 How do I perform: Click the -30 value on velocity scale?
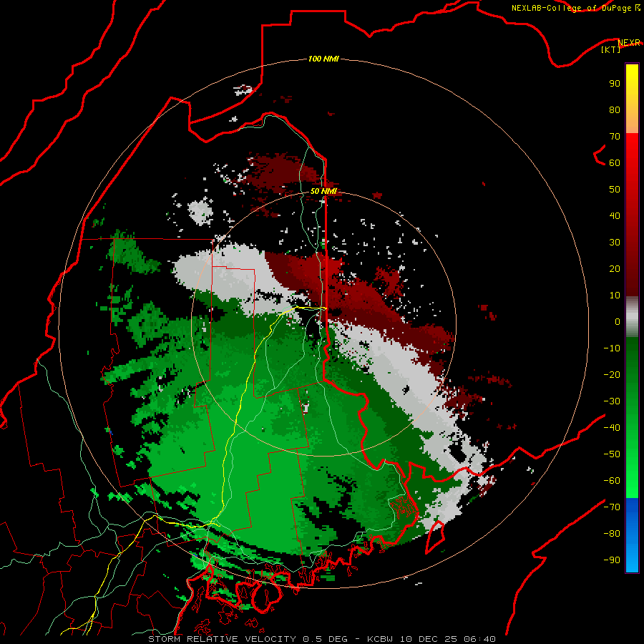(612, 401)
